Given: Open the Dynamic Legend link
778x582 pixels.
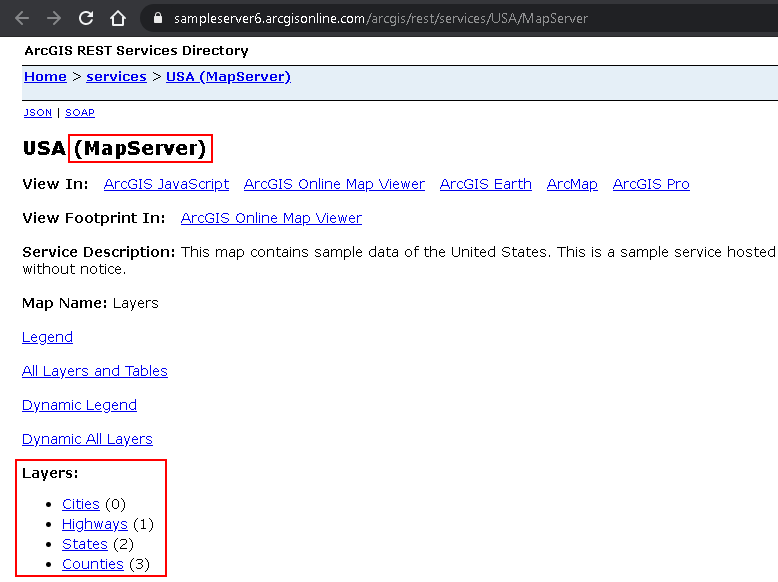Looking at the screenshot, I should click(x=79, y=405).
